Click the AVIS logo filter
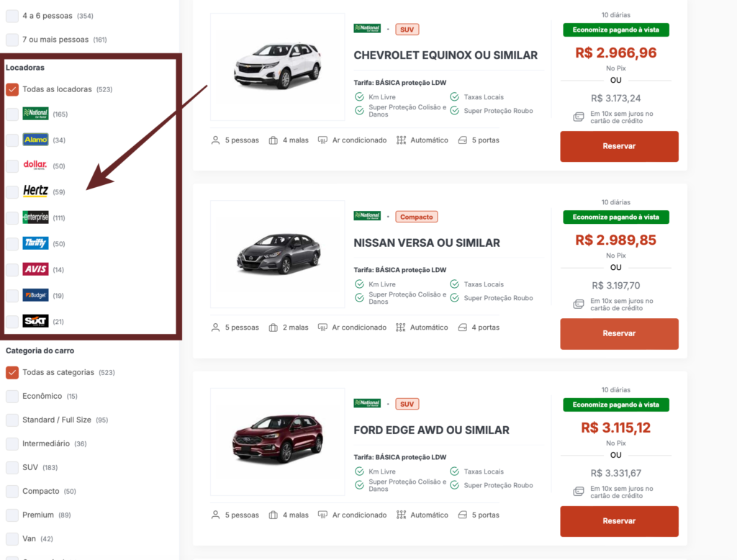Screen dimensions: 737x560 (x=35, y=269)
